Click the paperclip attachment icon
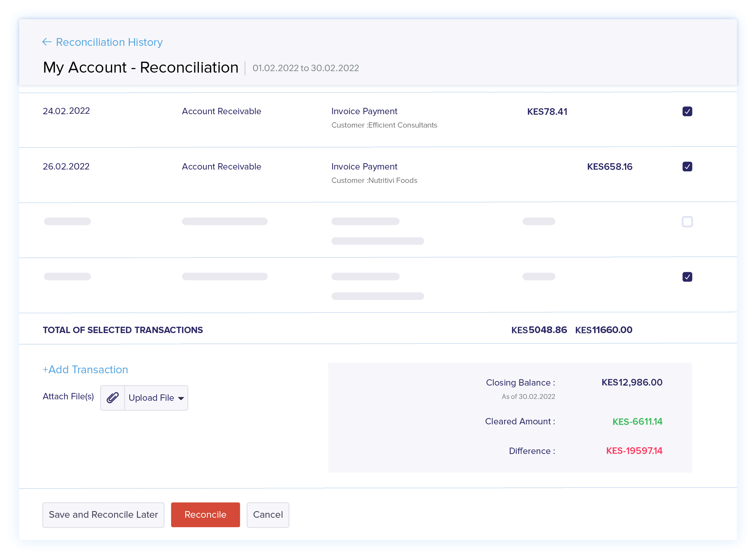 (x=113, y=398)
